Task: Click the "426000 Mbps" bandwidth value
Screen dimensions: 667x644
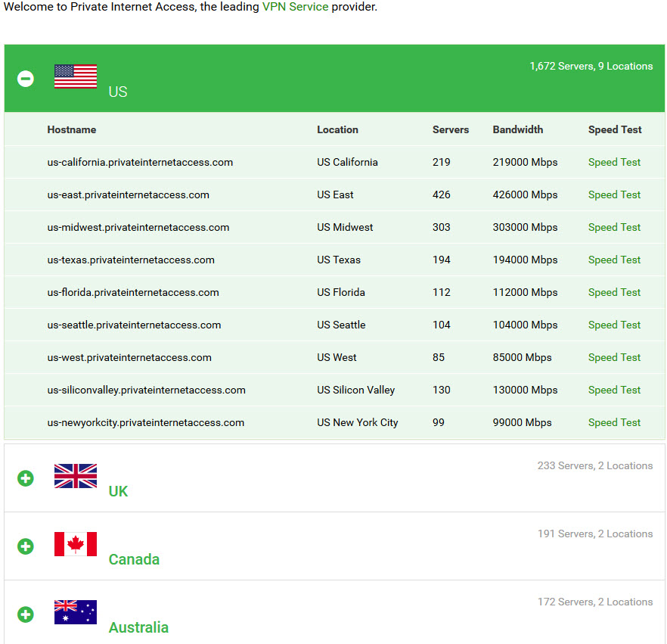Action: [525, 194]
